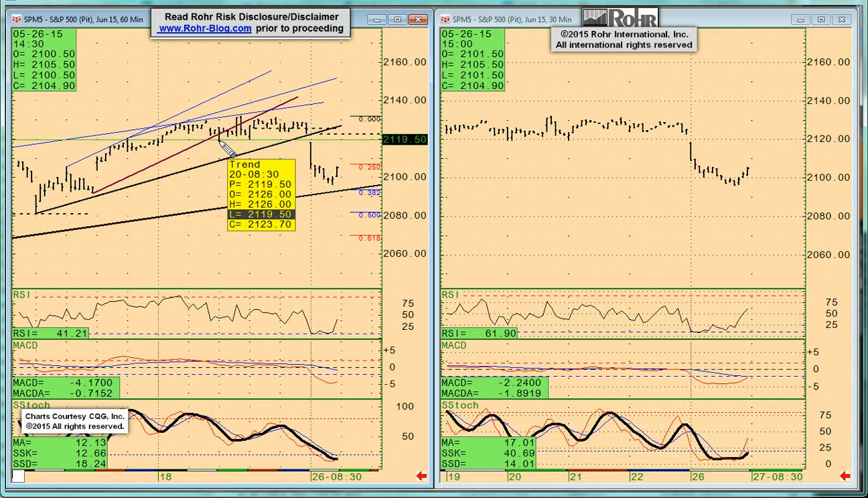
Task: Select the RSI study label in left chart
Action: click(x=21, y=295)
